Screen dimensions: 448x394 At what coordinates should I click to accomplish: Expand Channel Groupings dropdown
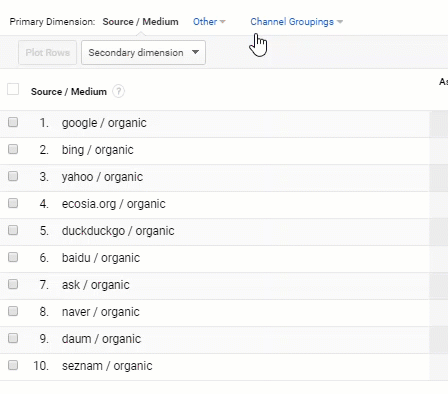point(296,22)
